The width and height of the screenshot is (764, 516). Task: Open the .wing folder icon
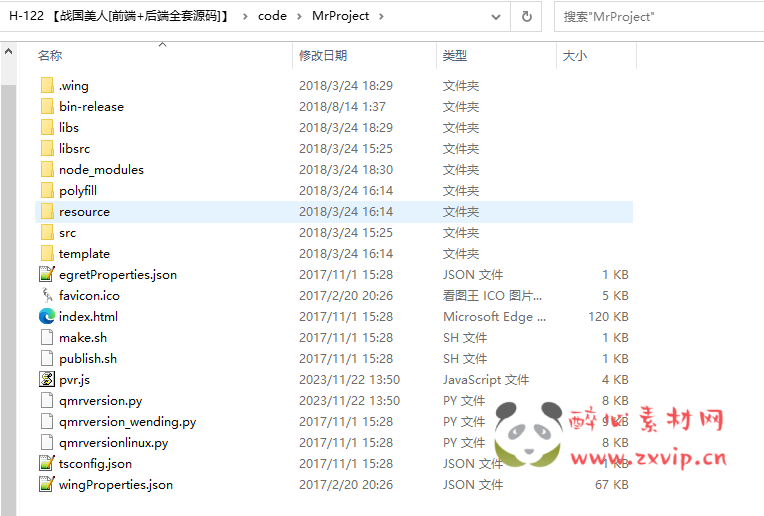point(47,85)
